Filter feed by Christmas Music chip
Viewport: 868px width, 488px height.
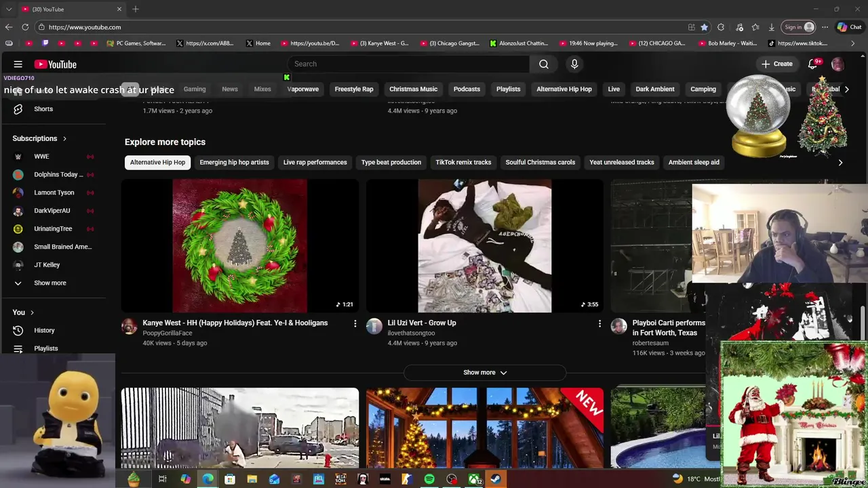coord(413,89)
